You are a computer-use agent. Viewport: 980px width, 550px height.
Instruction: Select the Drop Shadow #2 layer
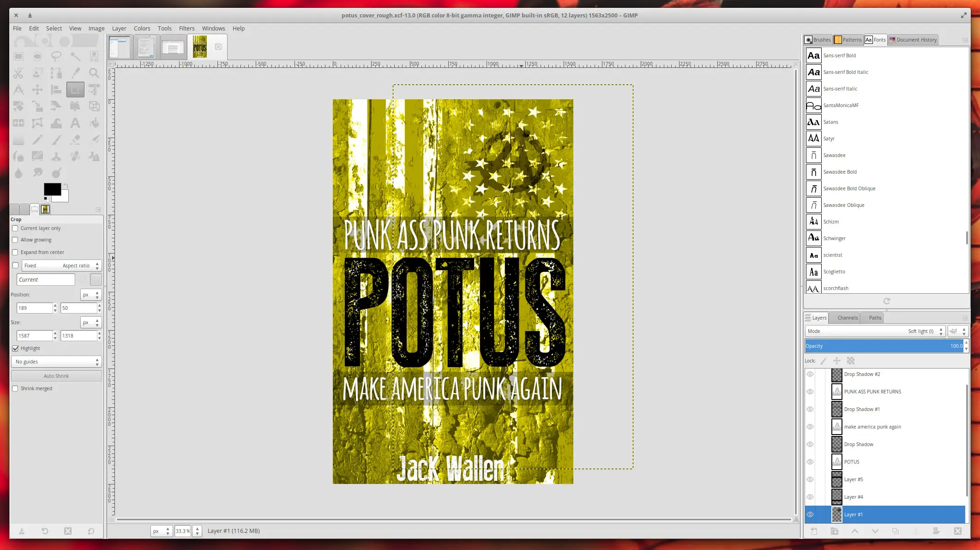pos(862,374)
